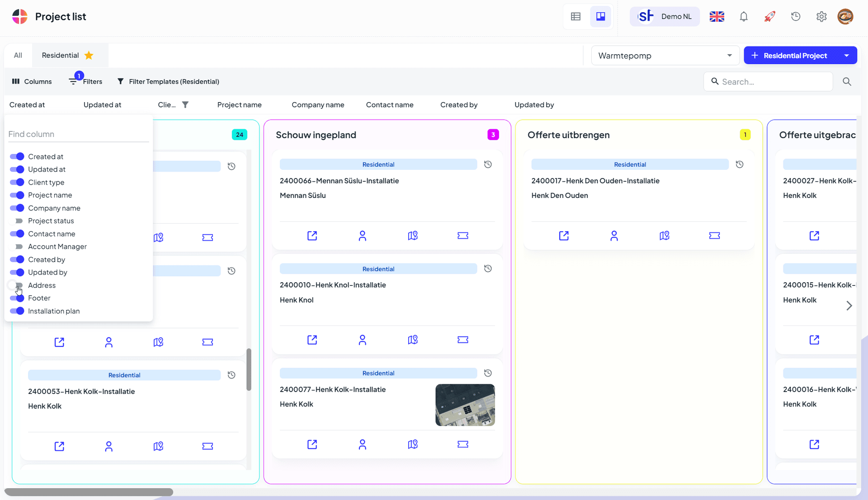Open the settings gear
Viewport: 868px width, 500px height.
821,17
